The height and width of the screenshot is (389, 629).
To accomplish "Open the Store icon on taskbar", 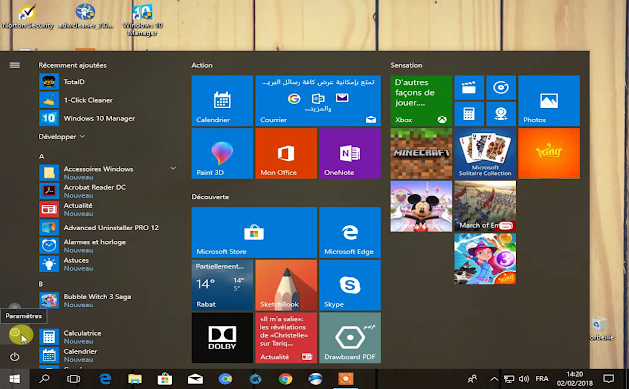I will click(x=165, y=379).
